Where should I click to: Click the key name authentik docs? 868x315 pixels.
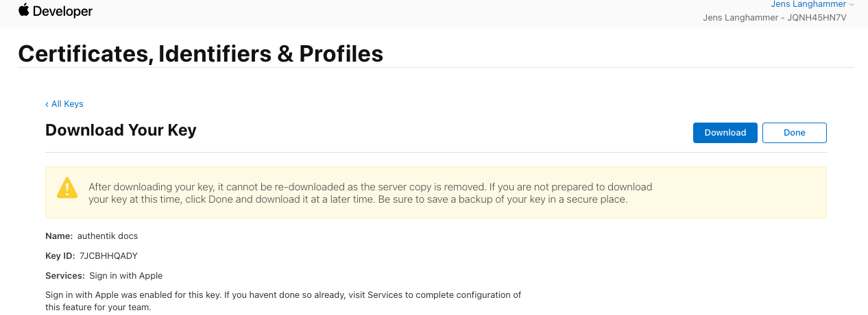[108, 236]
